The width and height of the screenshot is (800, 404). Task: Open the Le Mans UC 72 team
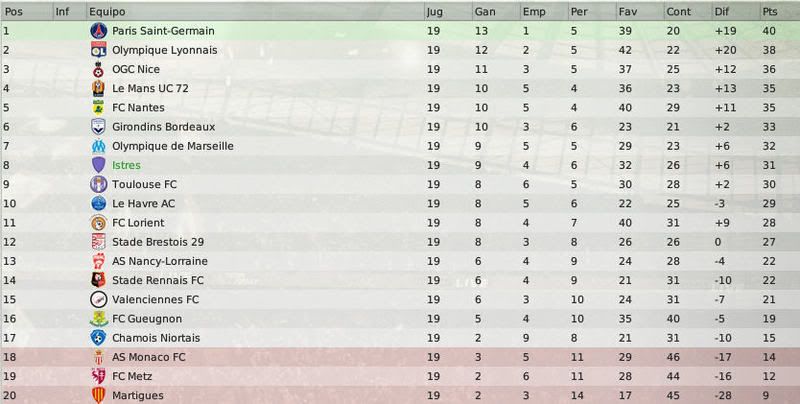[150, 88]
